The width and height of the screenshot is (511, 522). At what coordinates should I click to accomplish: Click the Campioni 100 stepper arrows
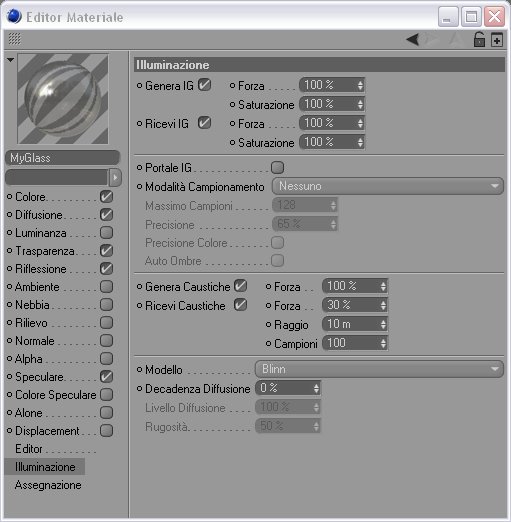pos(383,343)
